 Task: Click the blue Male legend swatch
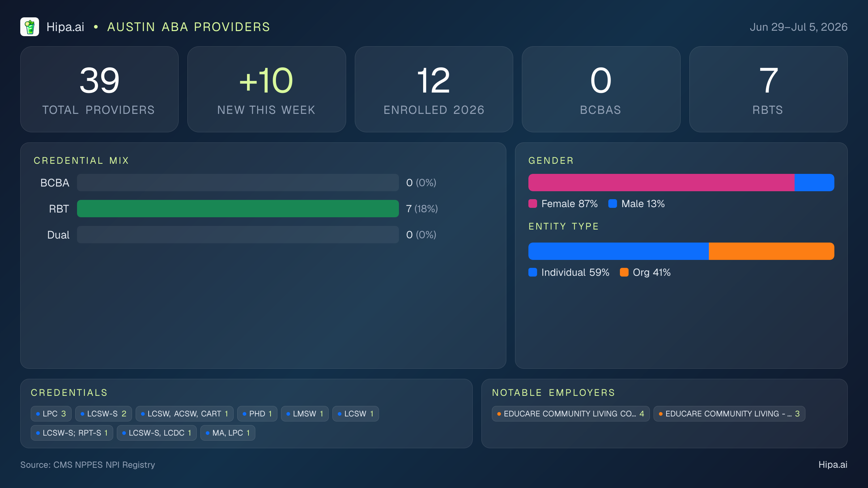coord(613,204)
